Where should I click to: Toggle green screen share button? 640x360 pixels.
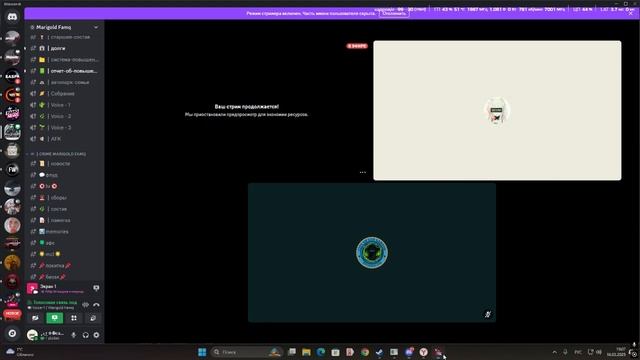pyautogui.click(x=54, y=318)
